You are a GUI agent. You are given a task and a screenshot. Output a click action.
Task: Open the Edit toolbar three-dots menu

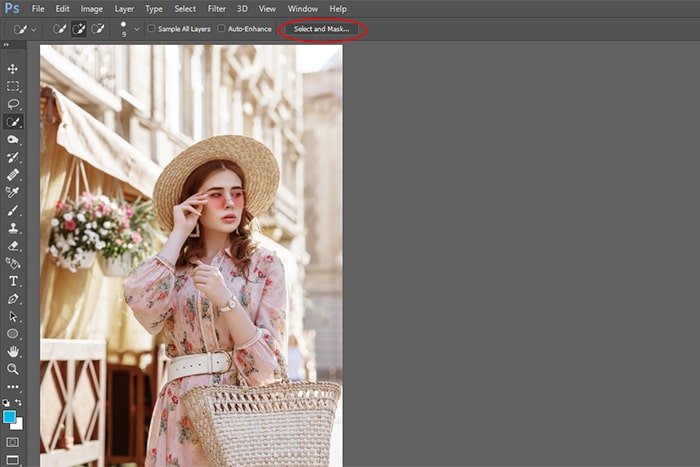[13, 386]
